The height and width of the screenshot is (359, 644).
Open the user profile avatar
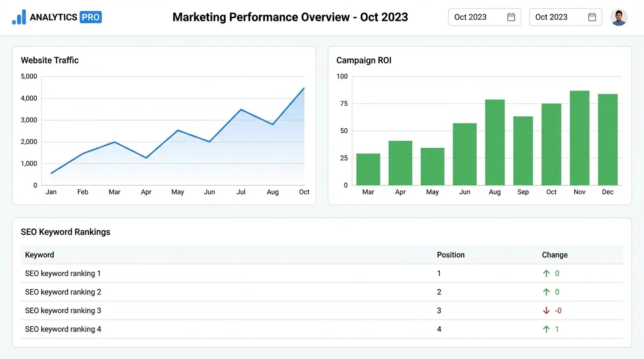pyautogui.click(x=619, y=17)
